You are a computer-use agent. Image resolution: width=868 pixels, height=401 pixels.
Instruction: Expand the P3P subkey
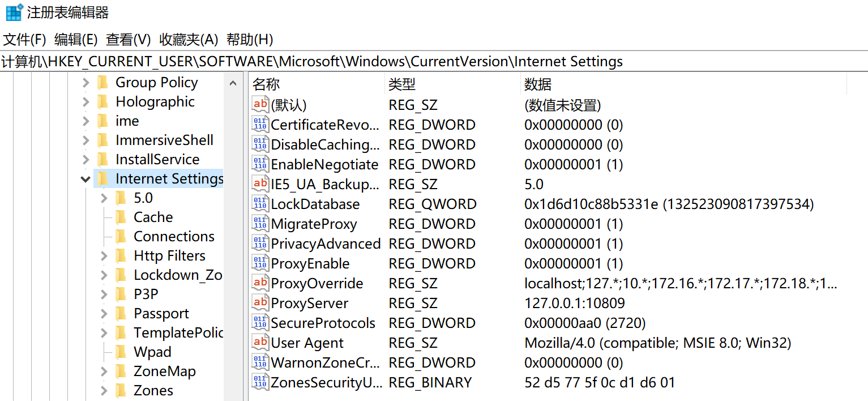104,295
